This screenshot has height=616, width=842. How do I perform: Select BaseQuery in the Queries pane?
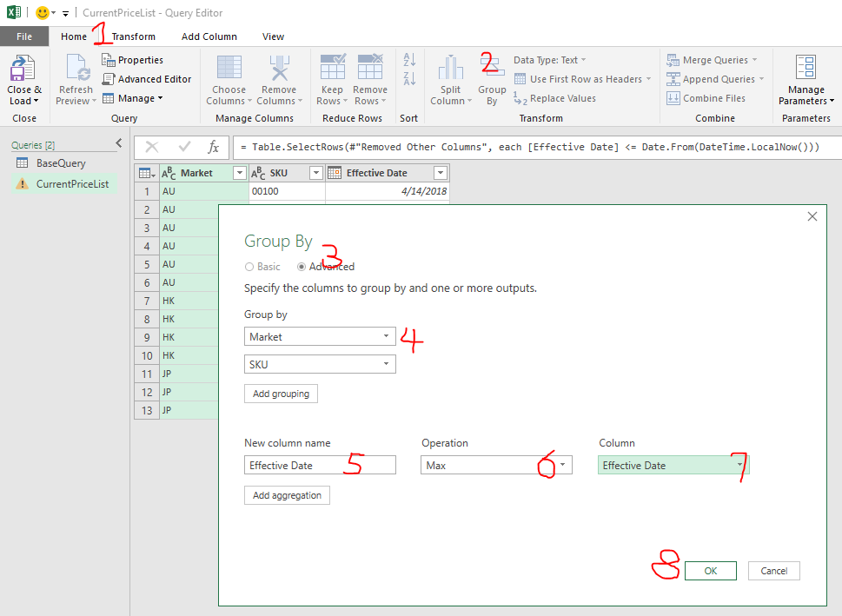coord(61,163)
